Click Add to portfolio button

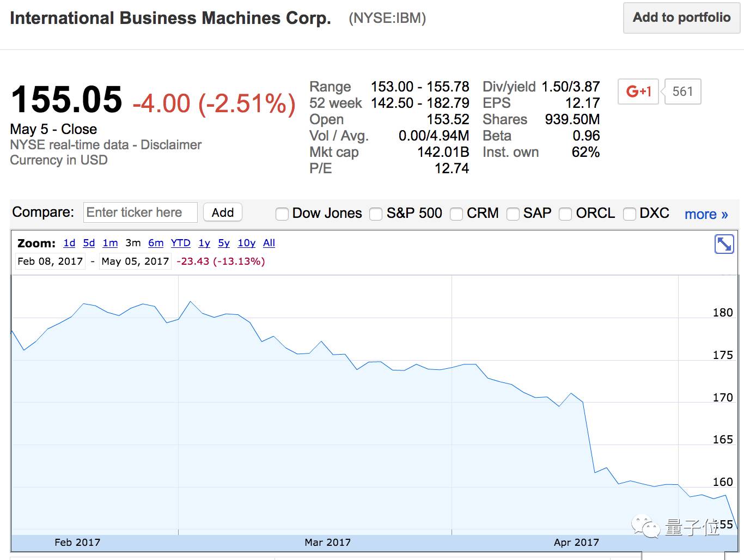[x=681, y=18]
